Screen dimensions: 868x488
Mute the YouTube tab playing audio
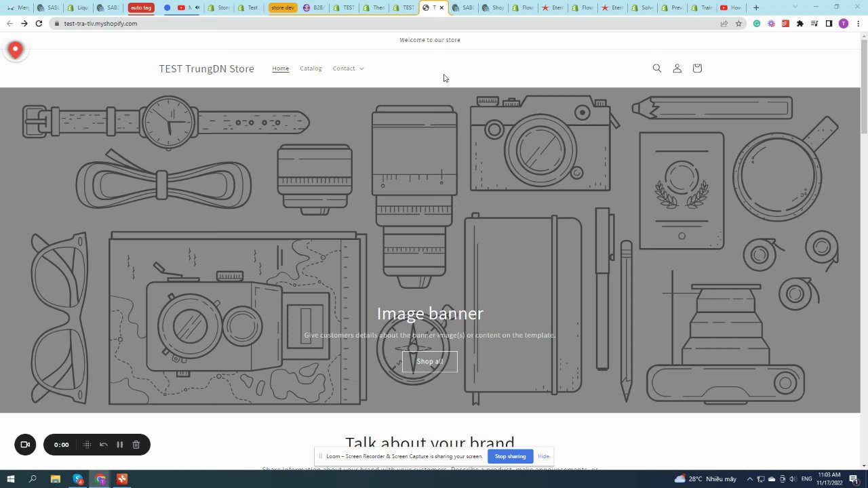tap(197, 7)
